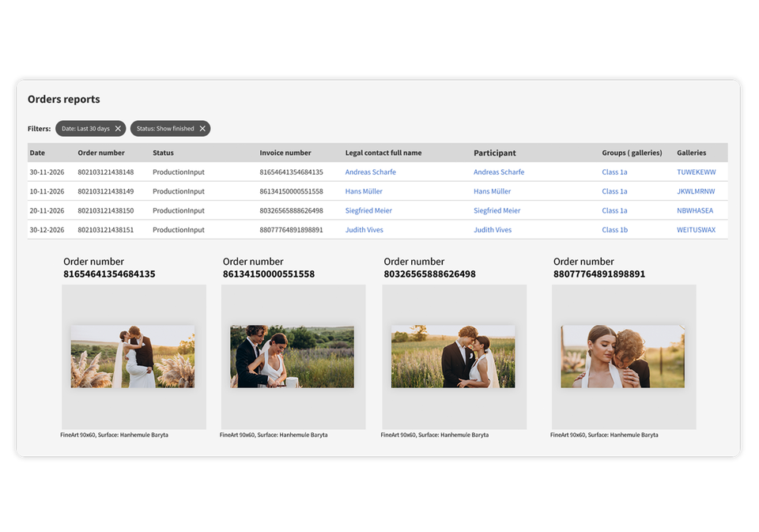Open gallery JKWLMRNW link
The image size is (759, 532).
696,191
